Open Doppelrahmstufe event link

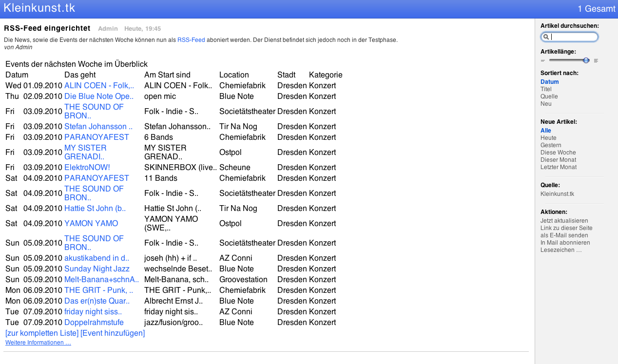click(x=94, y=322)
